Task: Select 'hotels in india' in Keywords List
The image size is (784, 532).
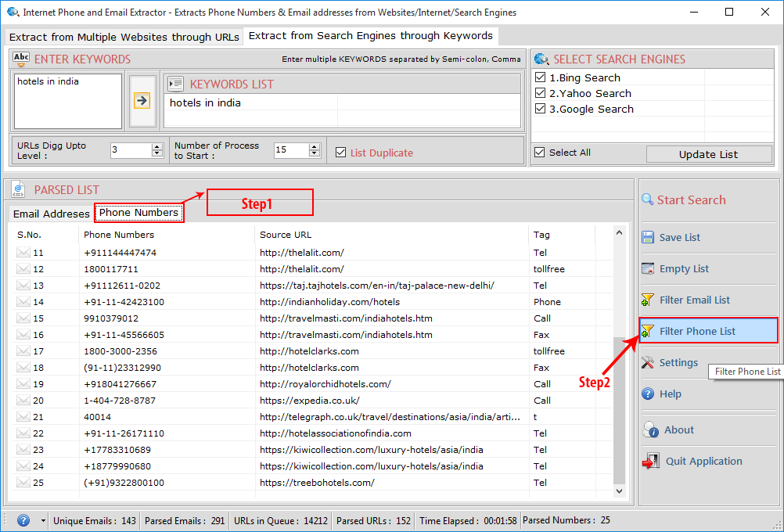Action: [x=205, y=103]
